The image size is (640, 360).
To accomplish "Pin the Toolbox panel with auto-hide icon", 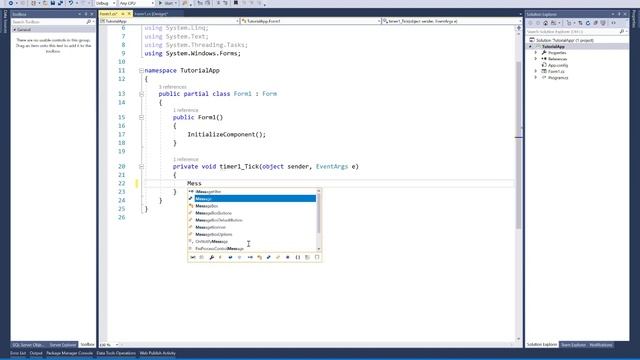I will click(86, 14).
